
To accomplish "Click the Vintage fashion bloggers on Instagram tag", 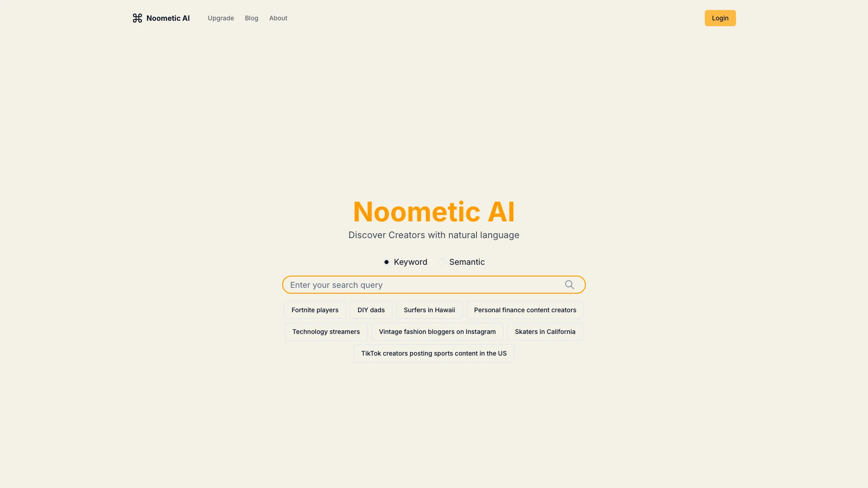I will 437,331.
